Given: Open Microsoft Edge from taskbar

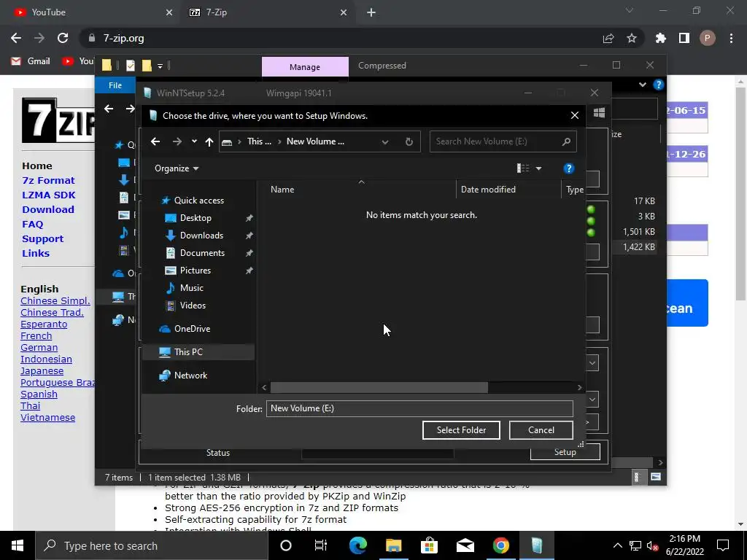Looking at the screenshot, I should (357, 545).
